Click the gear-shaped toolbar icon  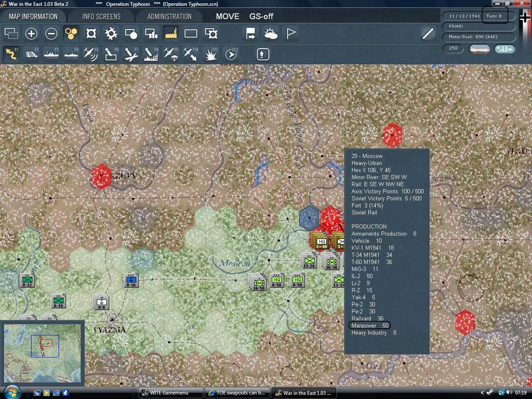111,33
